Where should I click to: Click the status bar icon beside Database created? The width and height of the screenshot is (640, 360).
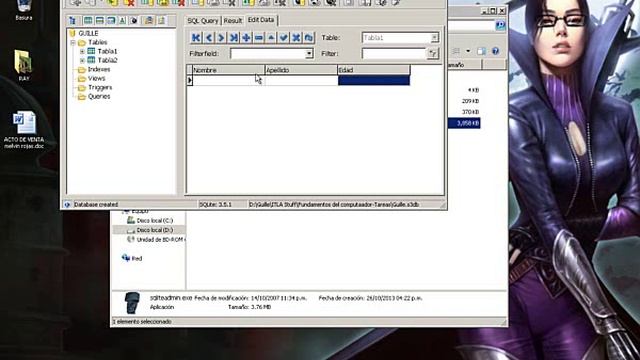[x=68, y=204]
